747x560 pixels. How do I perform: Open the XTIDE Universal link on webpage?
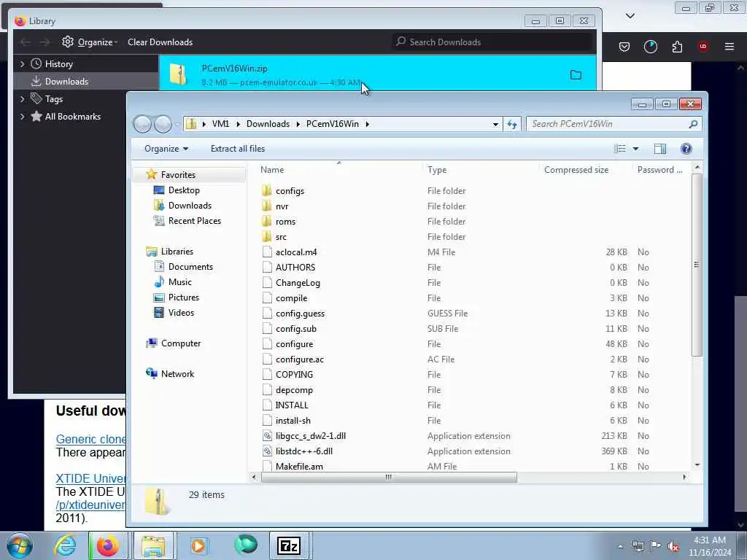tap(91, 478)
